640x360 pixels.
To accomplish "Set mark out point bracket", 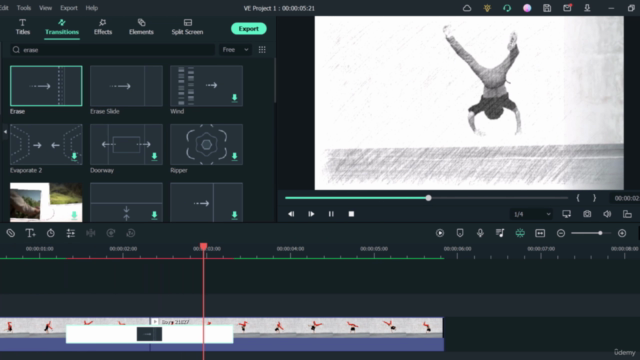I will click(594, 198).
